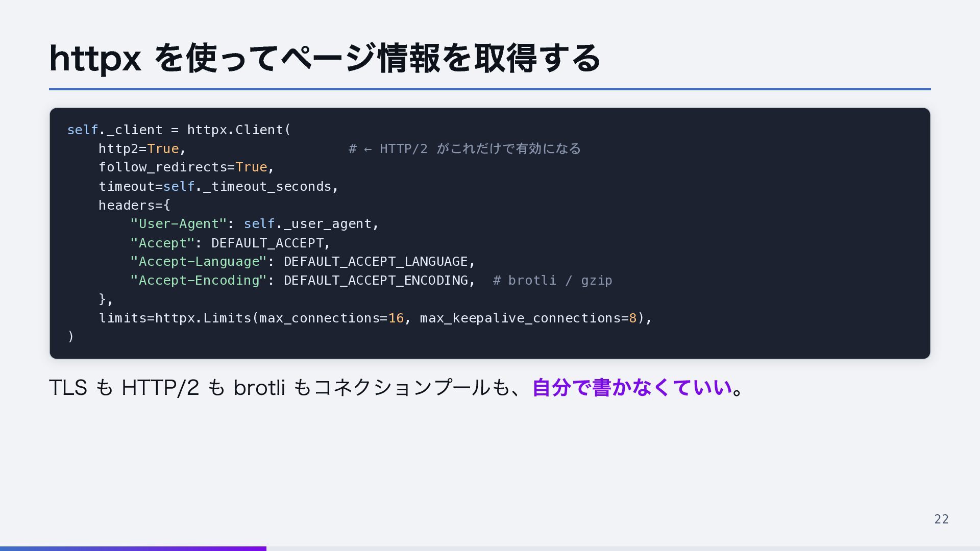This screenshot has height=551, width=980.
Task: Click the '"Accept": DEFAULT_ACCEPT,' line
Action: tap(230, 243)
